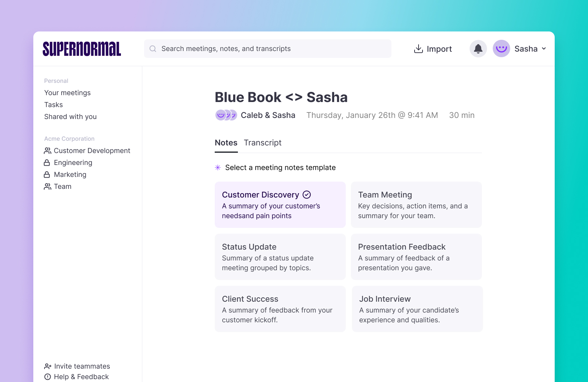Expand the Acme Corporation section

tap(69, 139)
